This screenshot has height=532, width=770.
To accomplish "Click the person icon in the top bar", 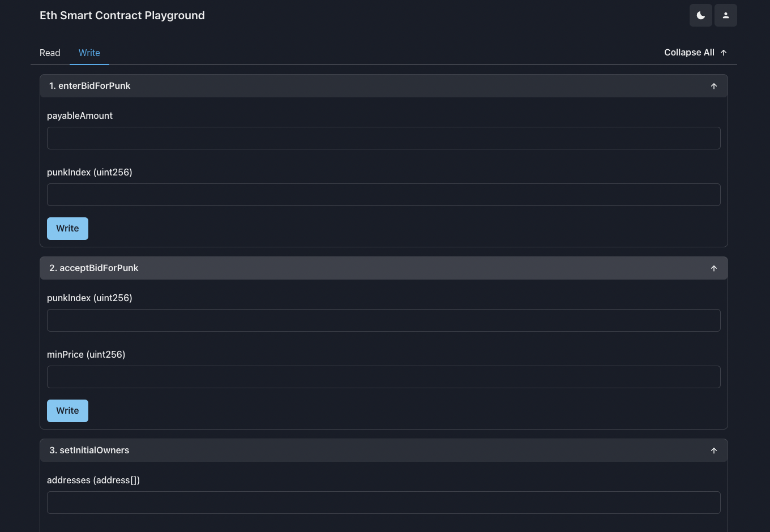I will coord(726,15).
